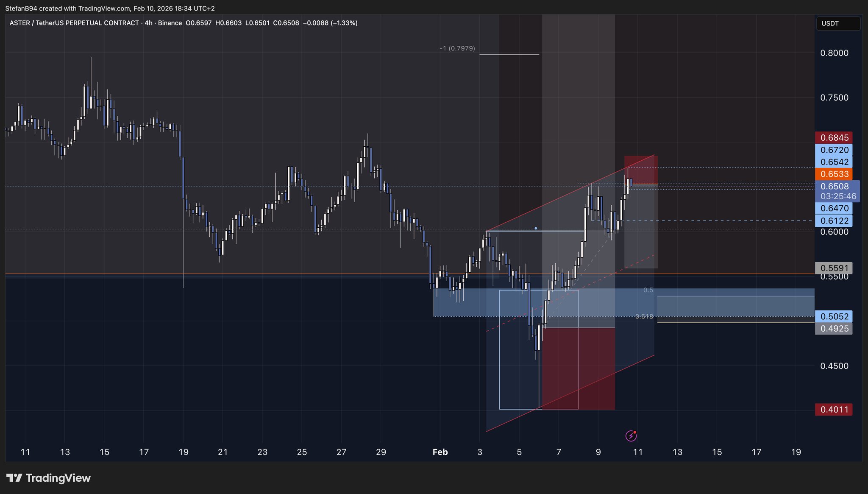Screen dimensions: 868x494
Task: Click the 0.8000 price scale value
Action: [x=834, y=53]
